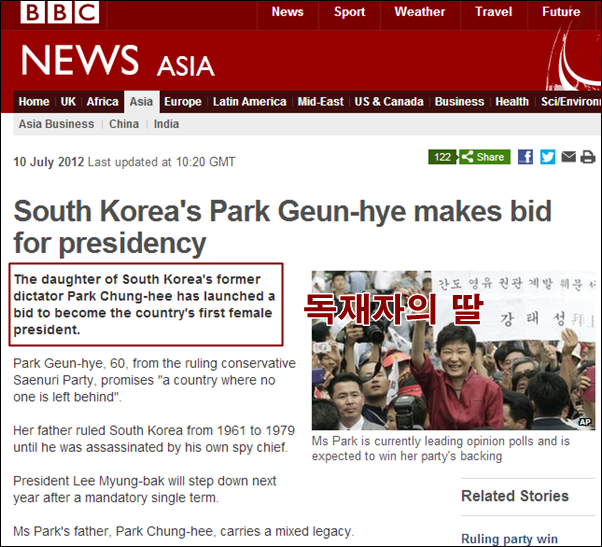
Task: Print this page printer icon
Action: pyautogui.click(x=588, y=157)
